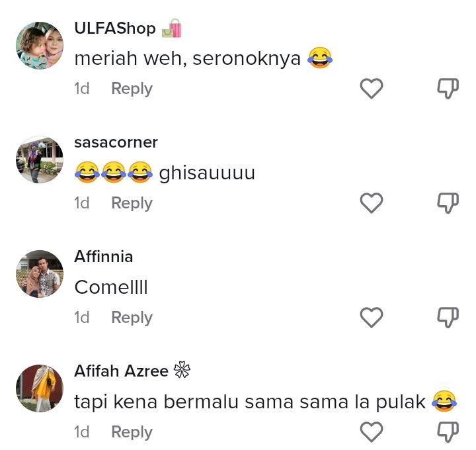Open Affinnia's profile avatar
This screenshot has width=476, height=450.
(x=40, y=274)
